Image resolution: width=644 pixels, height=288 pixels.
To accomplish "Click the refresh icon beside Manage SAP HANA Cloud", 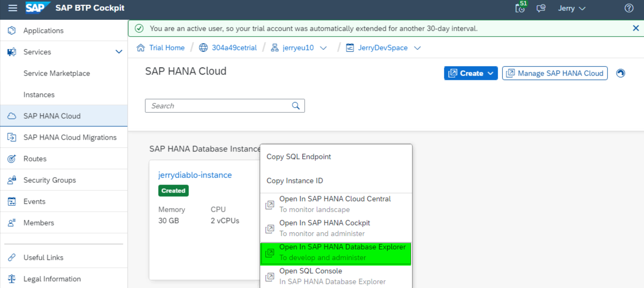I will pyautogui.click(x=621, y=73).
